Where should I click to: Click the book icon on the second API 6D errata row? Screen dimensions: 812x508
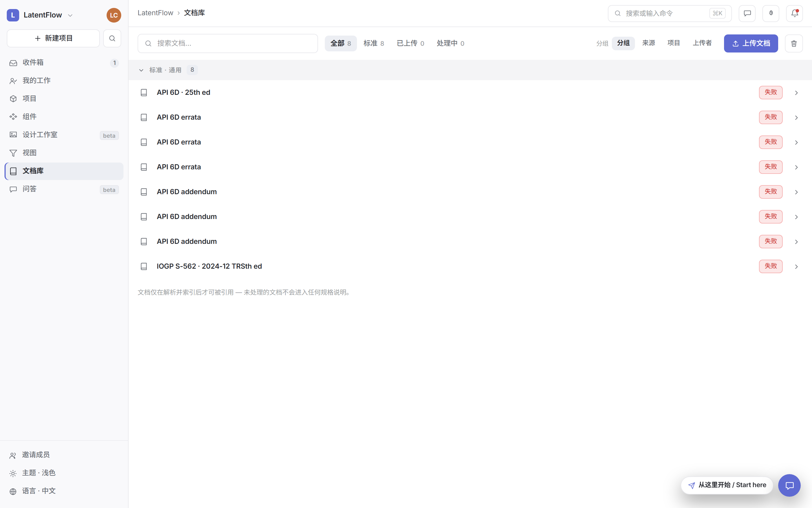pos(144,142)
